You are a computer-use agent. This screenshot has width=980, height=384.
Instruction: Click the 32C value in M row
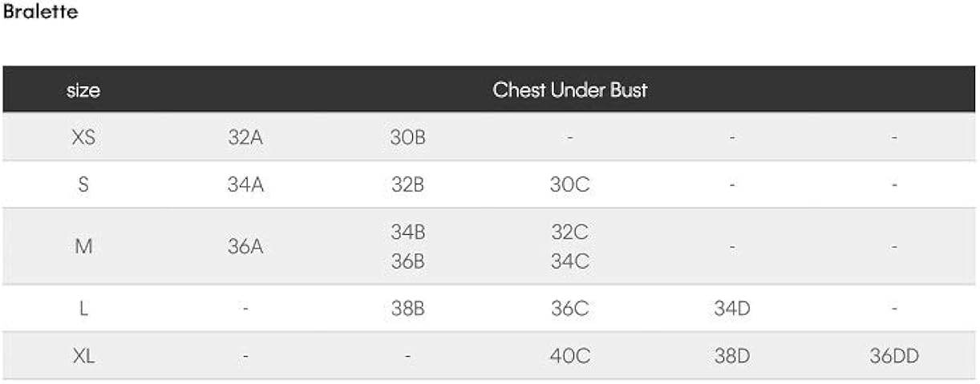coord(569,232)
